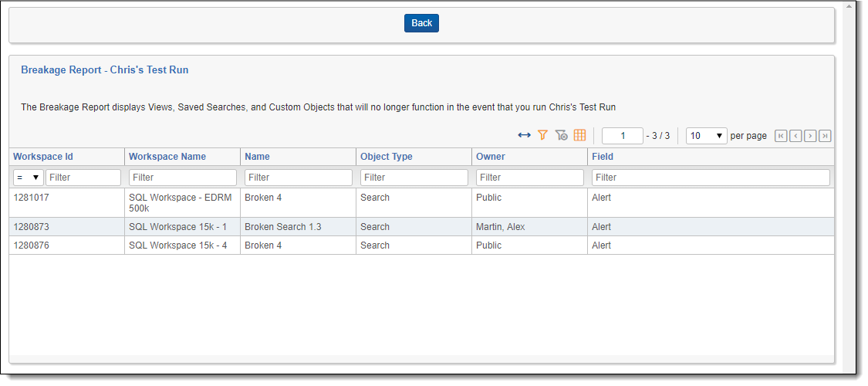The image size is (868, 386).
Task: Click the Back button
Action: point(421,23)
